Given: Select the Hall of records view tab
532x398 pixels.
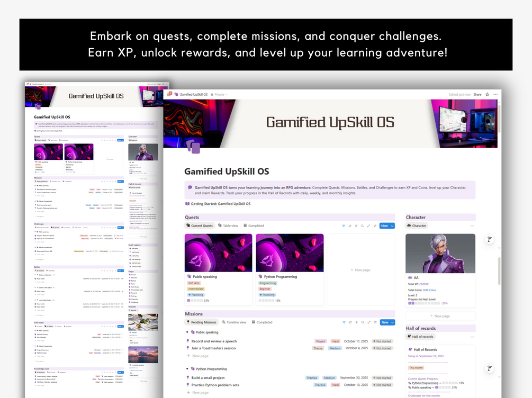Looking at the screenshot, I should coord(420,337).
